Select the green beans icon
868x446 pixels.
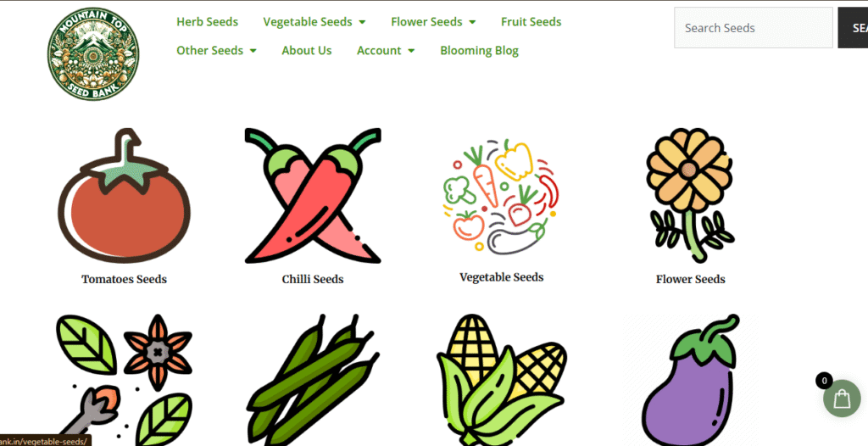(x=313, y=380)
